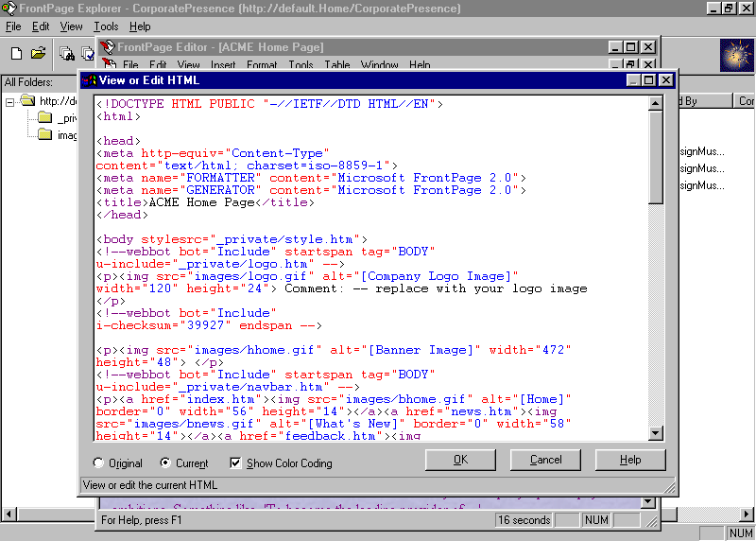Maximize the View or Edit HTML dialog
Image resolution: width=756 pixels, height=541 pixels.
click(x=649, y=80)
